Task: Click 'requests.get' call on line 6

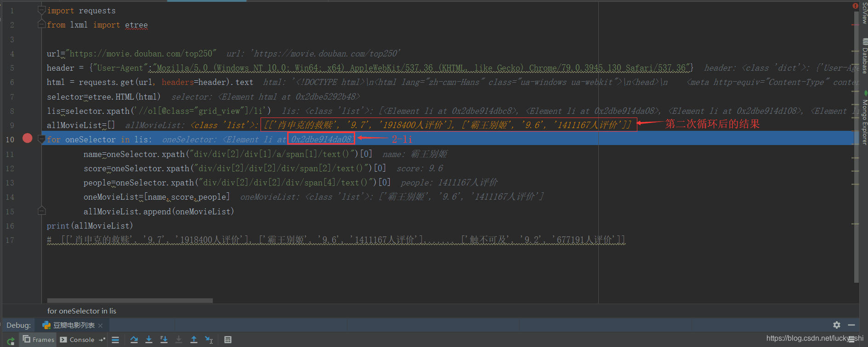Action: (106, 82)
